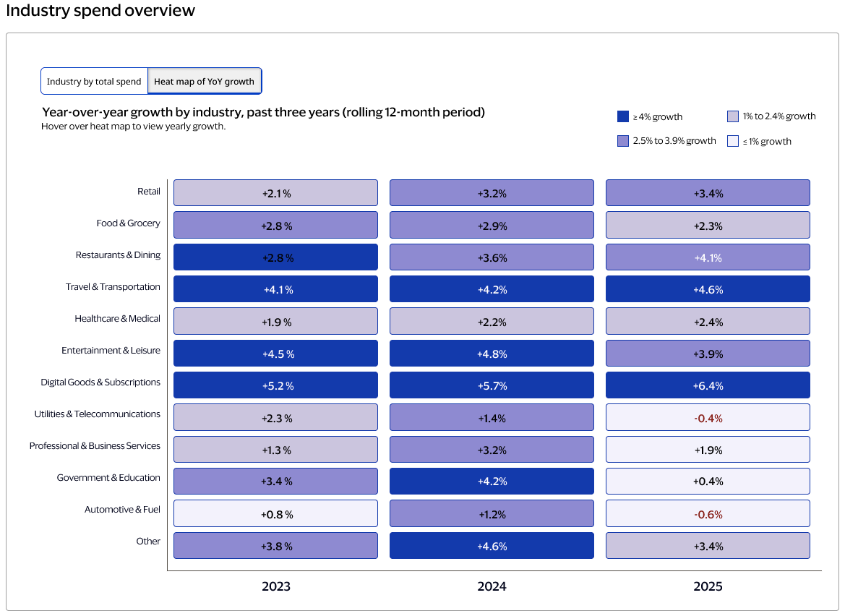This screenshot has width=845, height=616.
Task: Click the 2025 column label
Action: click(708, 586)
